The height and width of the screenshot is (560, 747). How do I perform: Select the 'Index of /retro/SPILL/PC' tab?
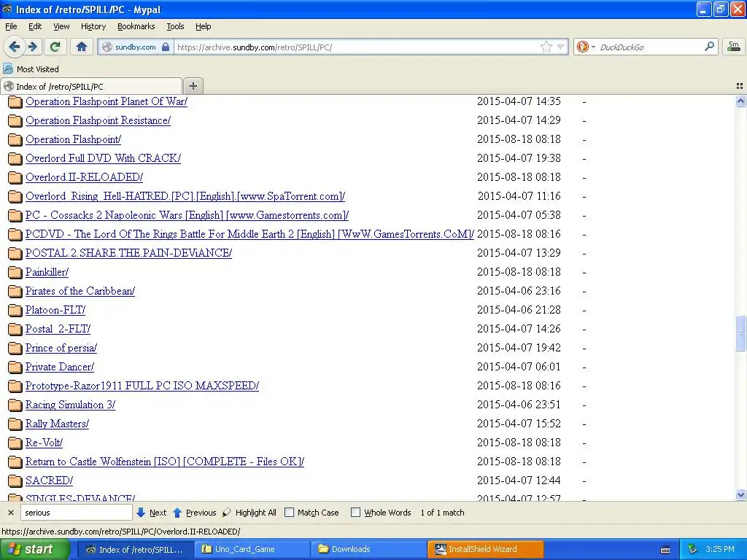pos(91,86)
